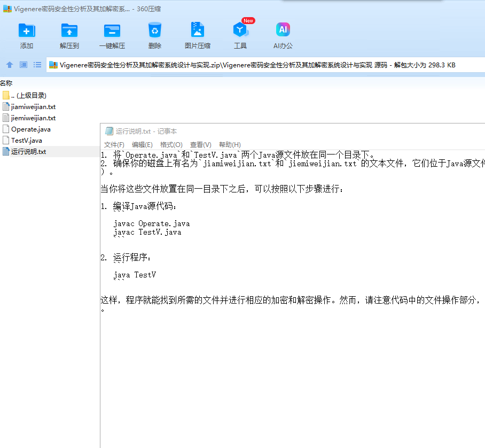
Task: Click the line 'java TestV' in Notepad
Action: coord(135,275)
